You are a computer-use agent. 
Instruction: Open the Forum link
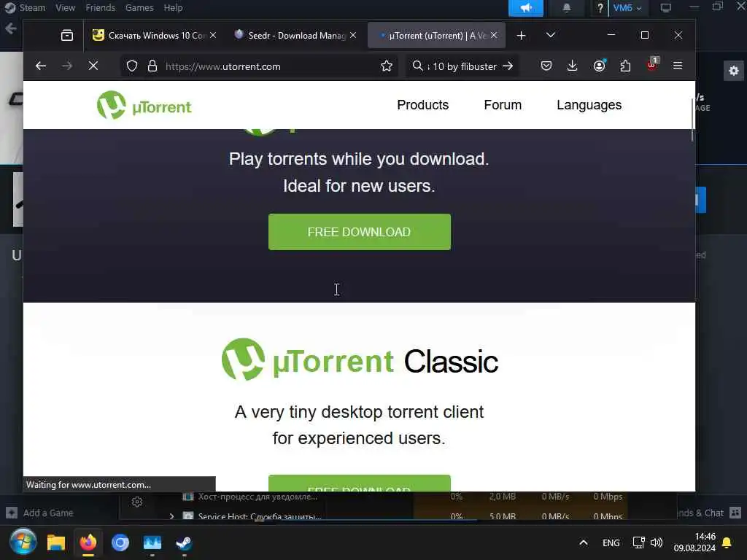pyautogui.click(x=503, y=105)
